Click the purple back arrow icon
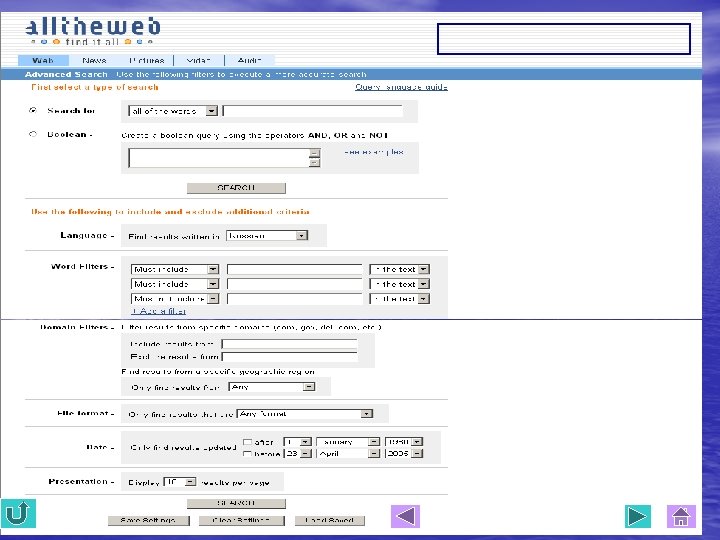 coord(405,516)
